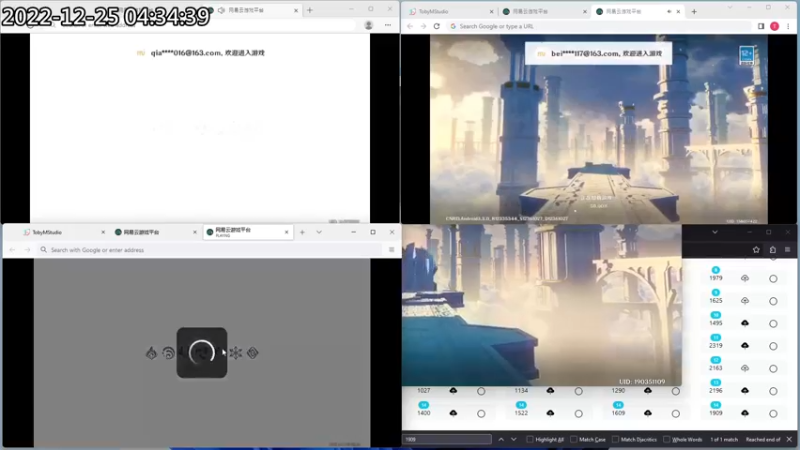Image resolution: width=800 pixels, height=450 pixels.
Task: Select the tab with speaker icon in top-left browser
Action: pos(255,10)
